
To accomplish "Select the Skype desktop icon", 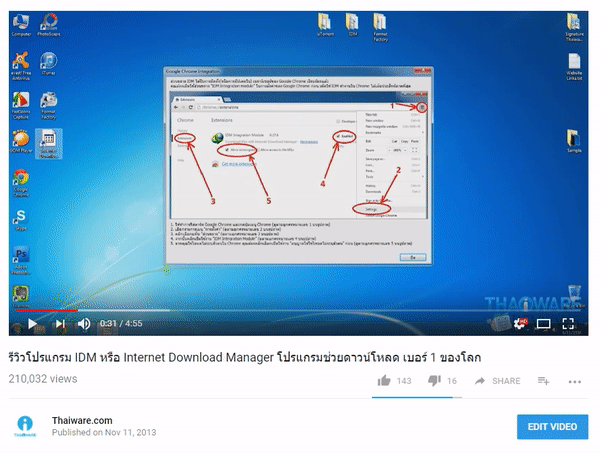I will tap(21, 220).
